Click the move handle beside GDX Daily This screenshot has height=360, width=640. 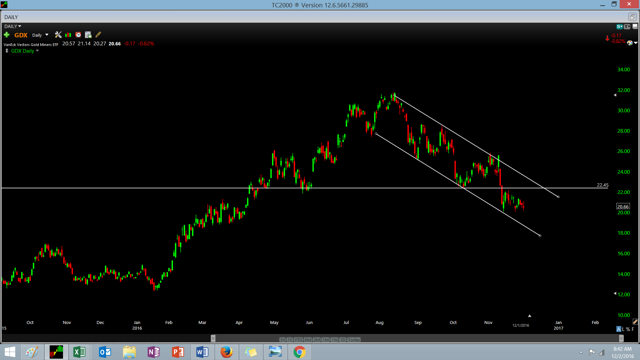tap(7, 51)
